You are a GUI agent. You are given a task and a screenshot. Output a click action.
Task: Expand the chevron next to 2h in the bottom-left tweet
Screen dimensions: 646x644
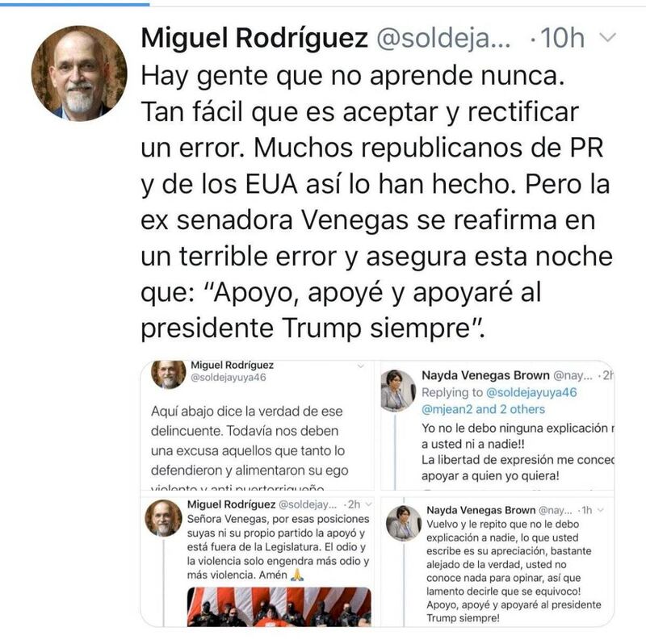click(x=368, y=504)
